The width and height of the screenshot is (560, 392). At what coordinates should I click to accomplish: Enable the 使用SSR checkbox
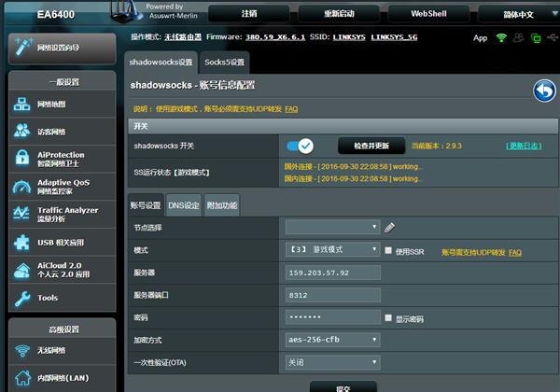[388, 251]
